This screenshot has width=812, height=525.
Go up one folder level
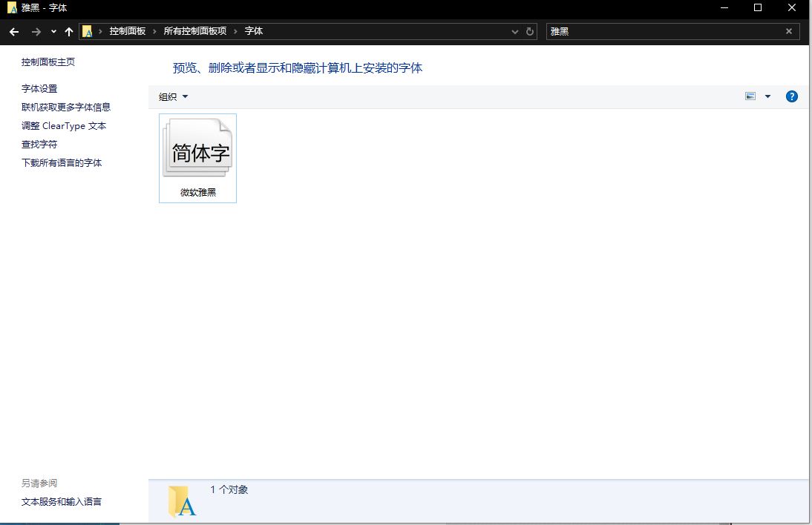pos(69,32)
